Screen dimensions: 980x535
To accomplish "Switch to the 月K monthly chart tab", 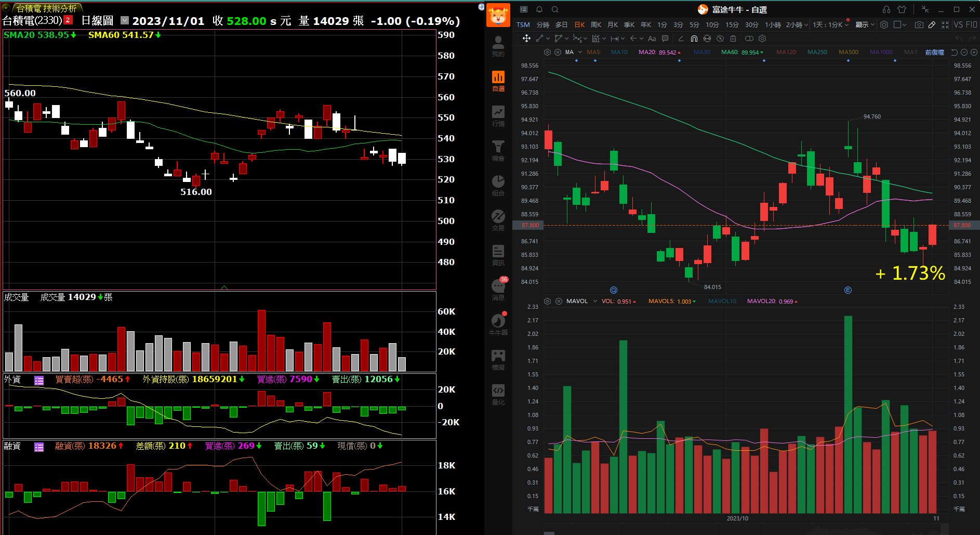I will [x=613, y=24].
